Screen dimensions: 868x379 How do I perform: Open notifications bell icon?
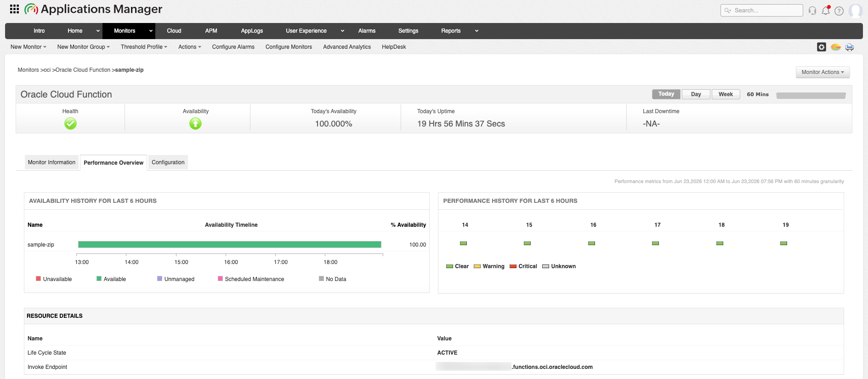tap(826, 11)
